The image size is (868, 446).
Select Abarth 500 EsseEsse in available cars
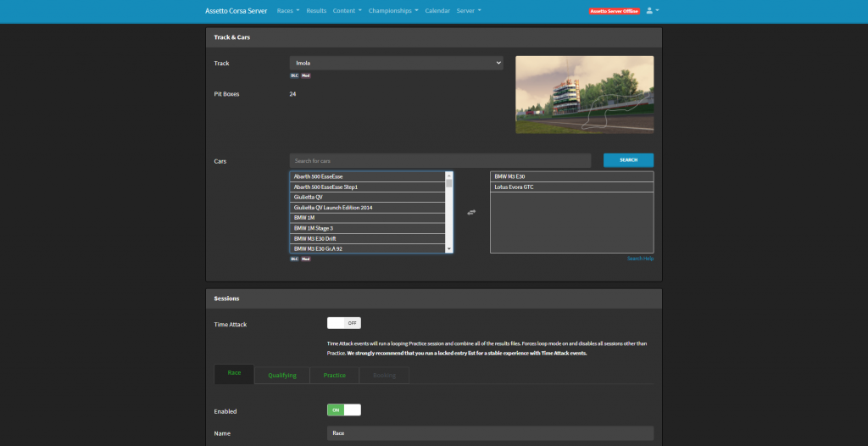tap(368, 176)
